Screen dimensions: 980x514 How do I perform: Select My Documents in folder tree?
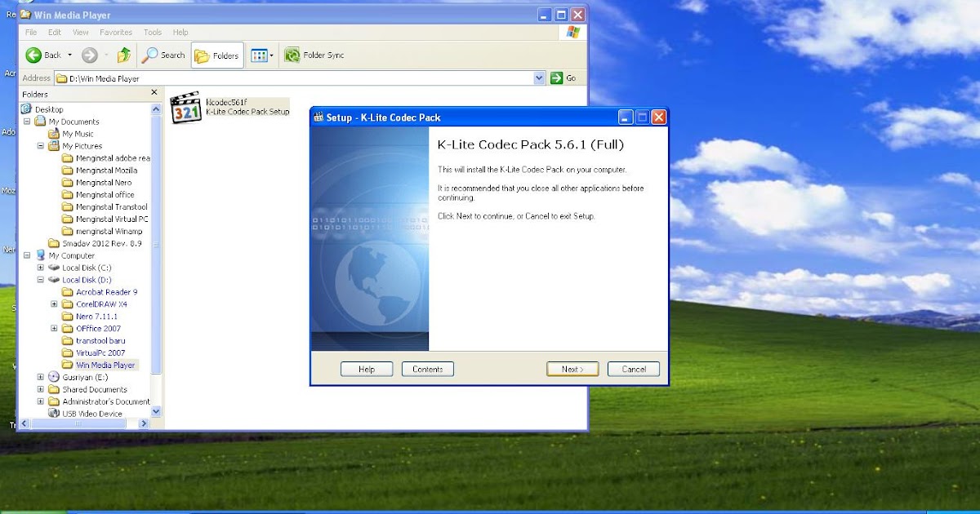click(73, 122)
